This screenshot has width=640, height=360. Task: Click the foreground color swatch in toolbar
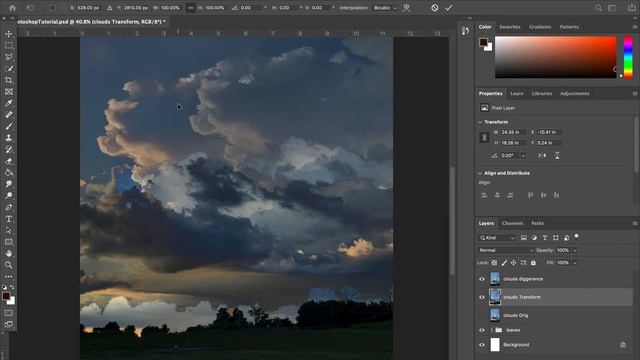pos(6,296)
